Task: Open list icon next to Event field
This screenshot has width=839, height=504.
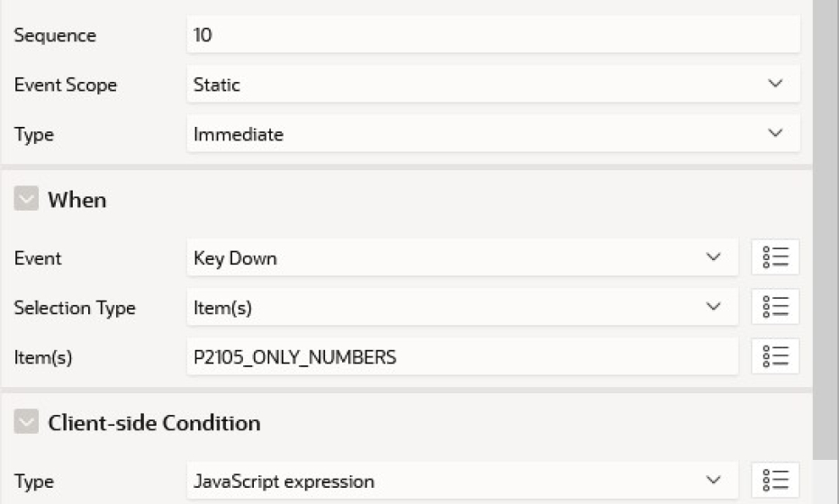Action: [x=775, y=257]
